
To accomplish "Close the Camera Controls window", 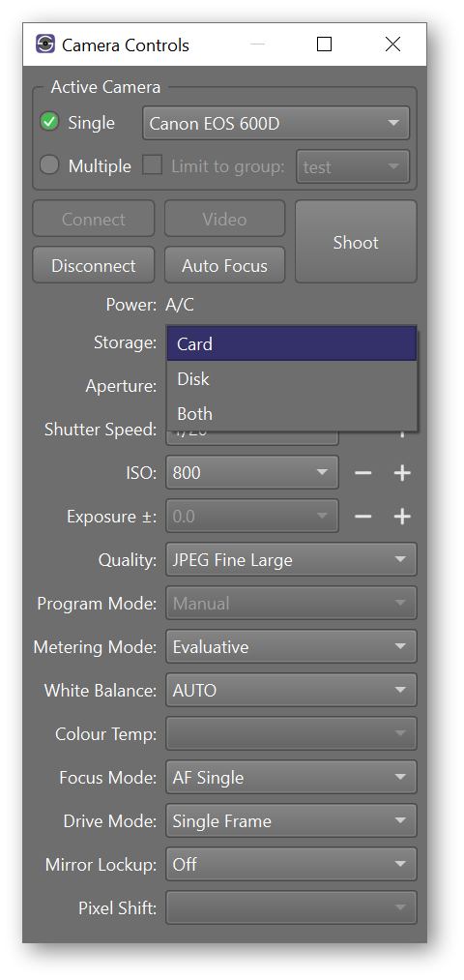I will pos(392,45).
